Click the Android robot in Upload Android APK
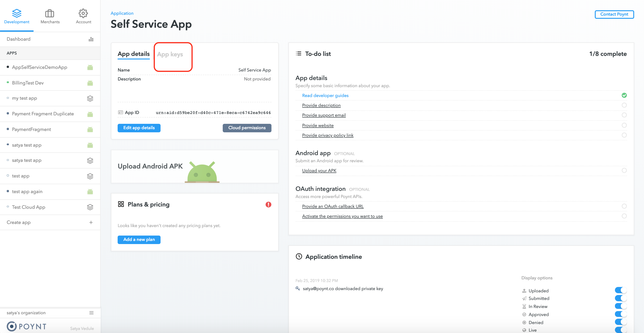644x333 pixels. (x=202, y=172)
